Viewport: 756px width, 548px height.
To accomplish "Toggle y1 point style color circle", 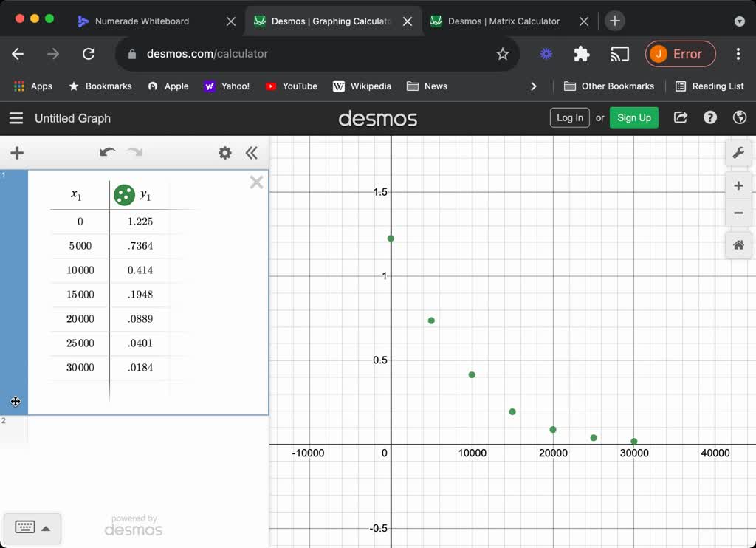I will (124, 195).
